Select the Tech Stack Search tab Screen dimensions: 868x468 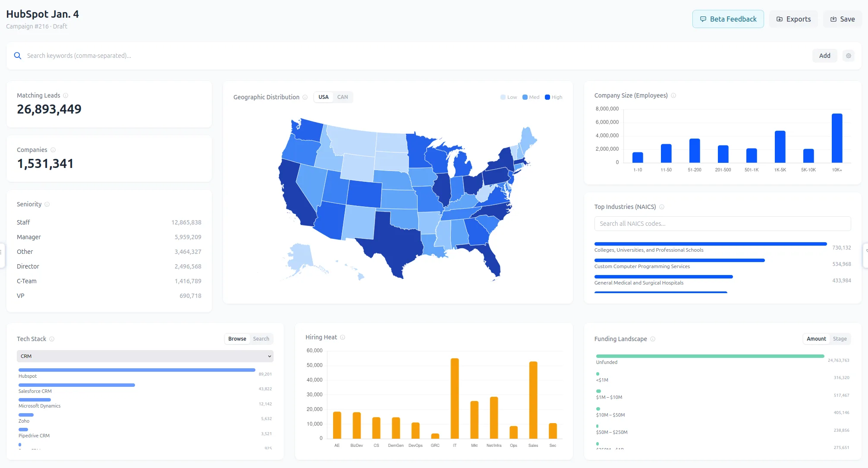click(x=261, y=339)
